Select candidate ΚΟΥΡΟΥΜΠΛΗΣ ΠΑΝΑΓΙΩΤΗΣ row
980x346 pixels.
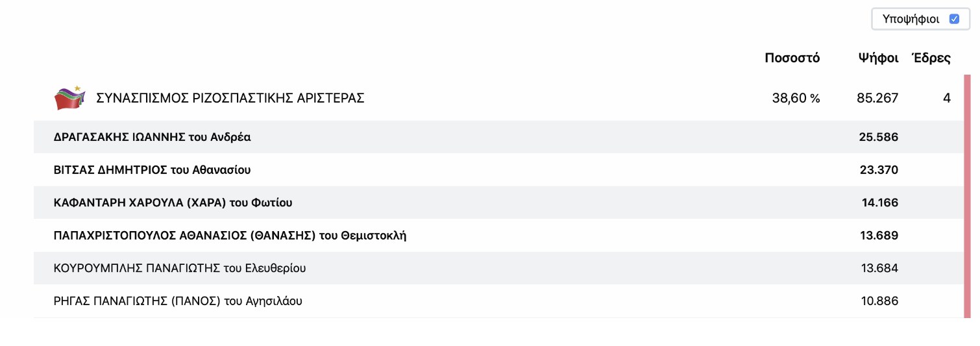(498, 268)
